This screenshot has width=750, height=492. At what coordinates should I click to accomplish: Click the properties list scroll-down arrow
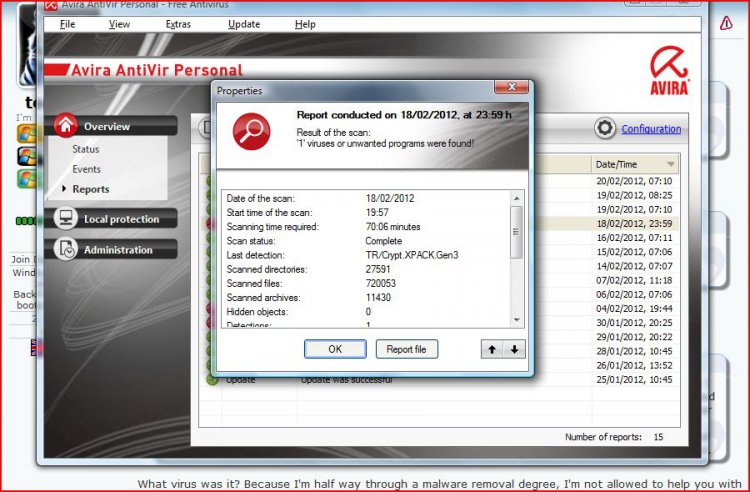(x=517, y=319)
